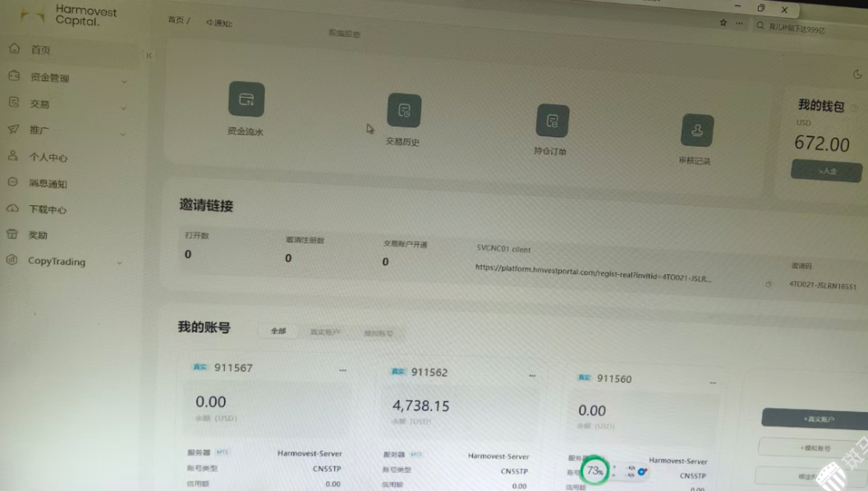Expand the CopyTrading menu chevron

(x=120, y=263)
